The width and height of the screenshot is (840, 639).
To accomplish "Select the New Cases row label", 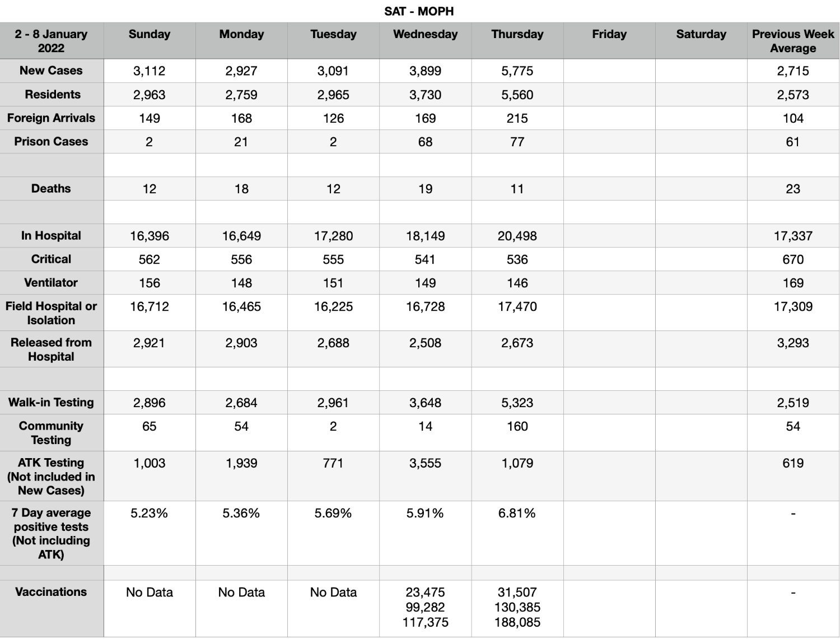I will click(52, 71).
